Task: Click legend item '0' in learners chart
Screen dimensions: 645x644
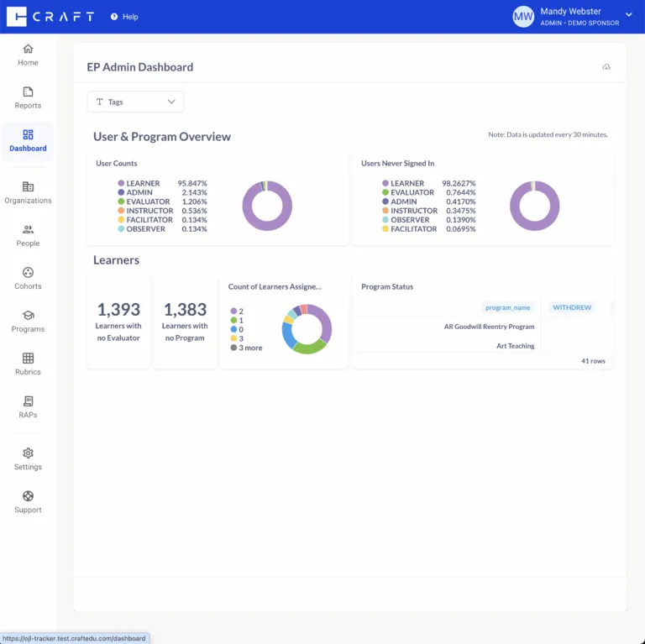Action: point(237,329)
